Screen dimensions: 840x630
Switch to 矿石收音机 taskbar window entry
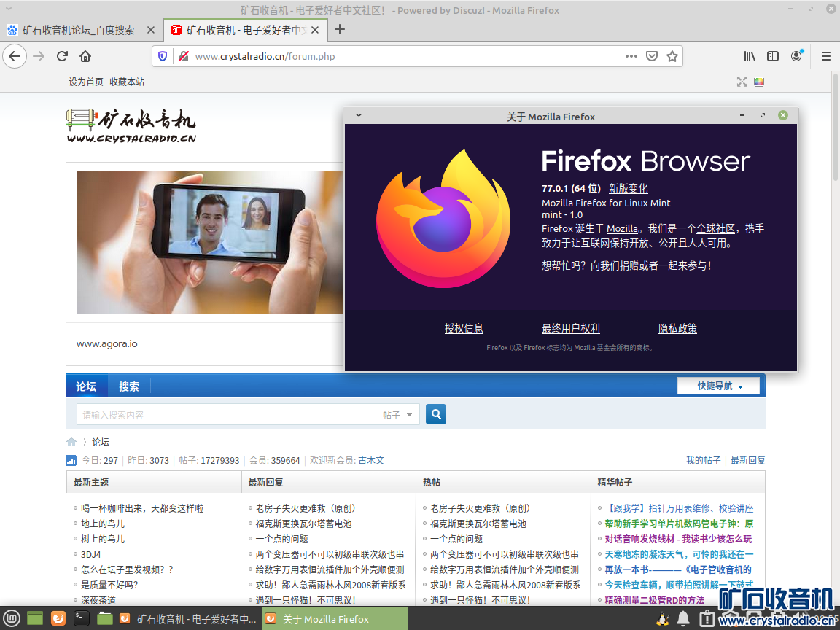click(188, 619)
